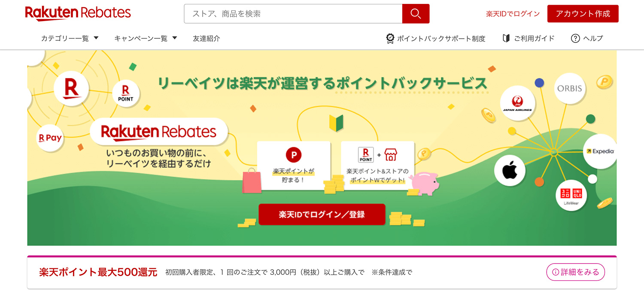Image resolution: width=644 pixels, height=295 pixels.
Task: Click the text ポイントWでゲット!
Action: pos(377,180)
